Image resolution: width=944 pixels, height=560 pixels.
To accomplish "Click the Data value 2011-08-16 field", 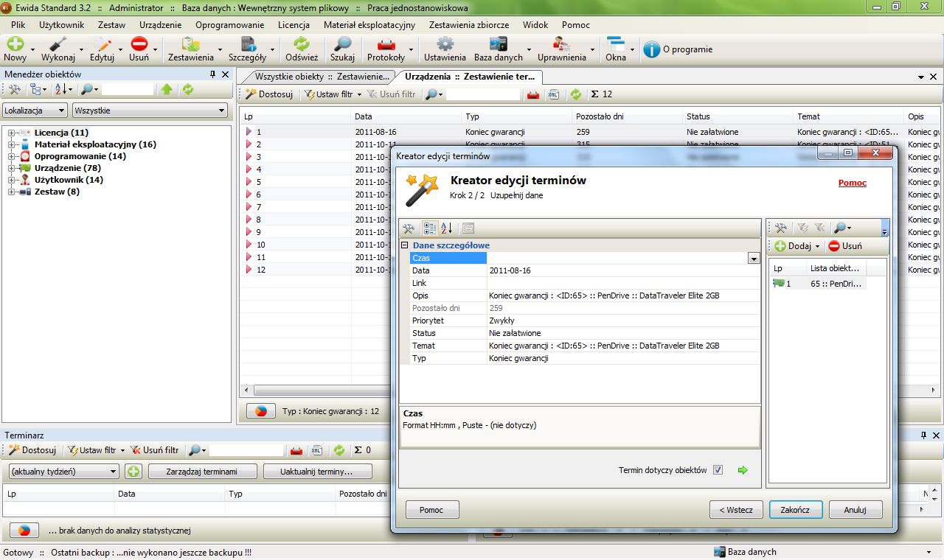I will tap(624, 270).
